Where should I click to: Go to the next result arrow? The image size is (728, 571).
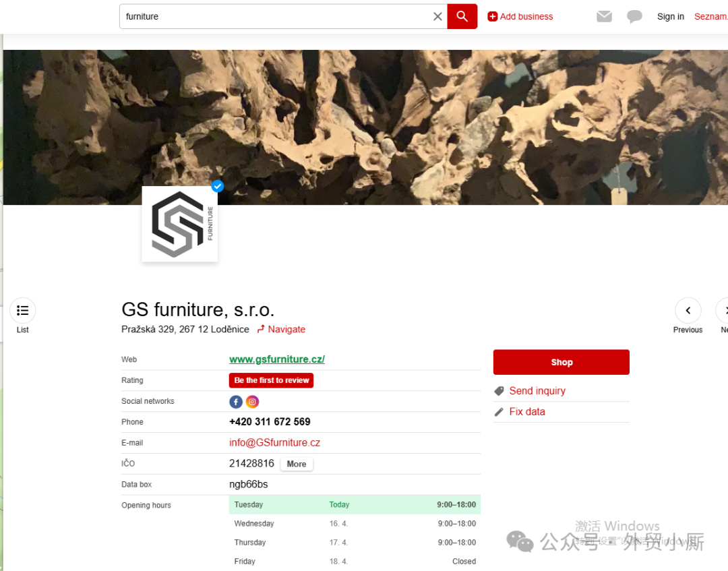click(x=723, y=310)
